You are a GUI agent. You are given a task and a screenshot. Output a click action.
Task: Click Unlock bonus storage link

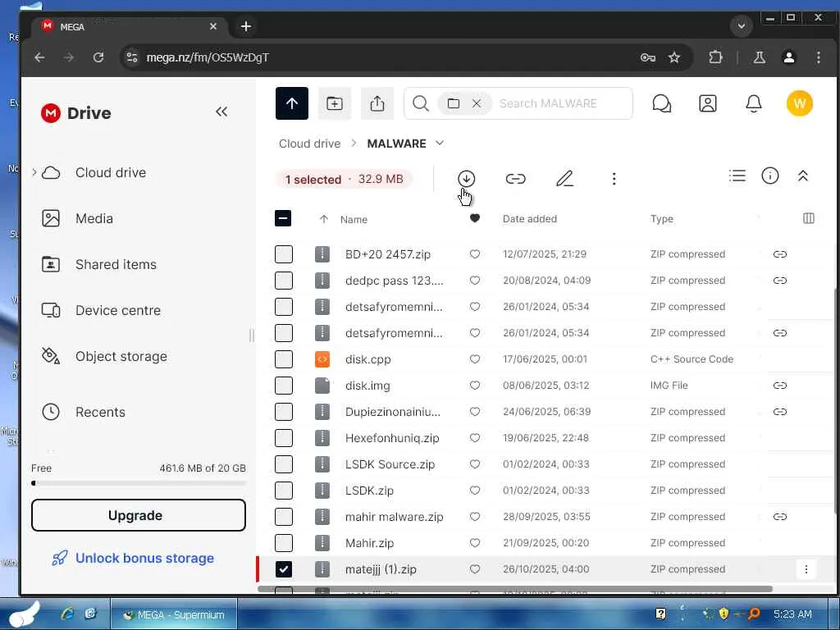pos(133,558)
